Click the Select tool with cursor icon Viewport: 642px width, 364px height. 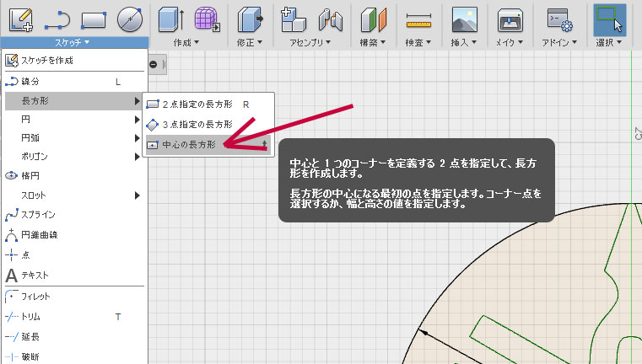tap(609, 18)
